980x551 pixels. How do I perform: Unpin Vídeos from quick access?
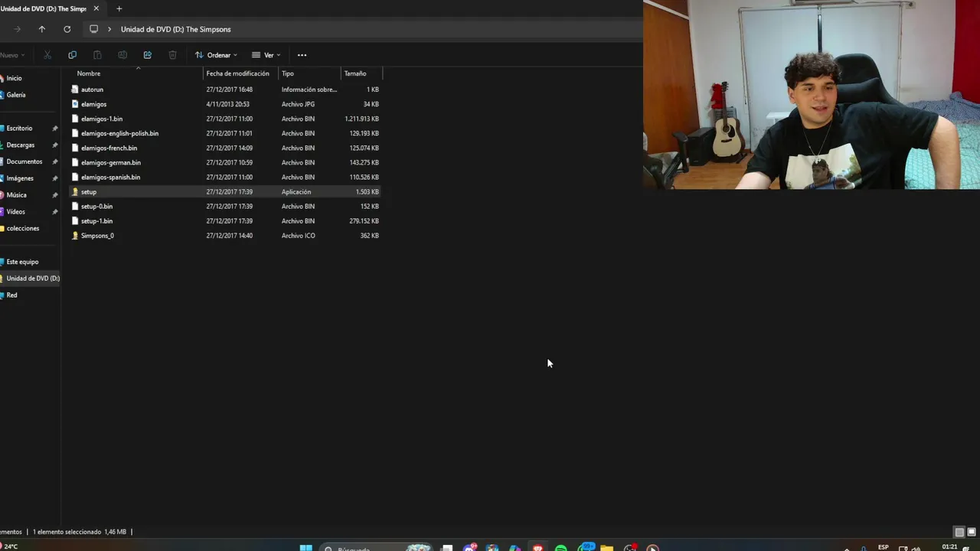(x=54, y=212)
